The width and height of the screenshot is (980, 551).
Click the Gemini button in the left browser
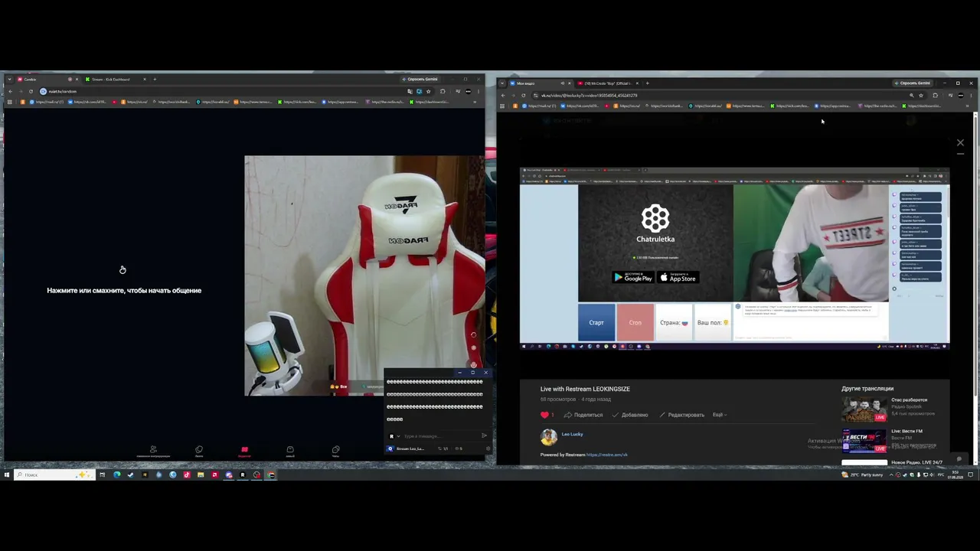click(x=420, y=80)
